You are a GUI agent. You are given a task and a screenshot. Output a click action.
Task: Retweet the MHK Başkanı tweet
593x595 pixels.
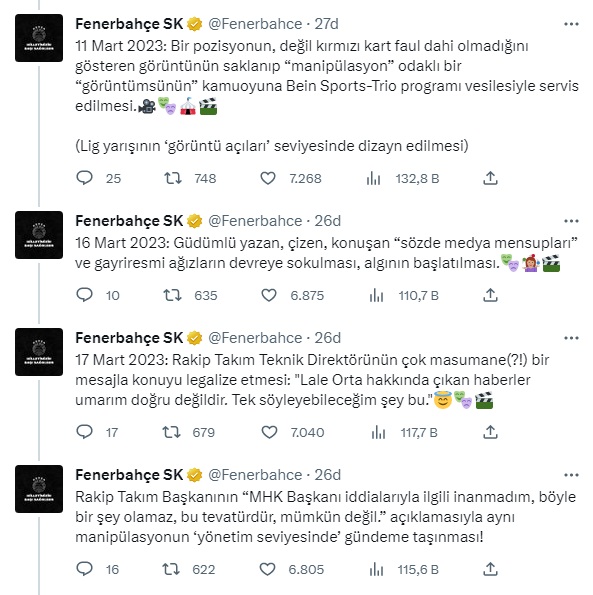[171, 569]
